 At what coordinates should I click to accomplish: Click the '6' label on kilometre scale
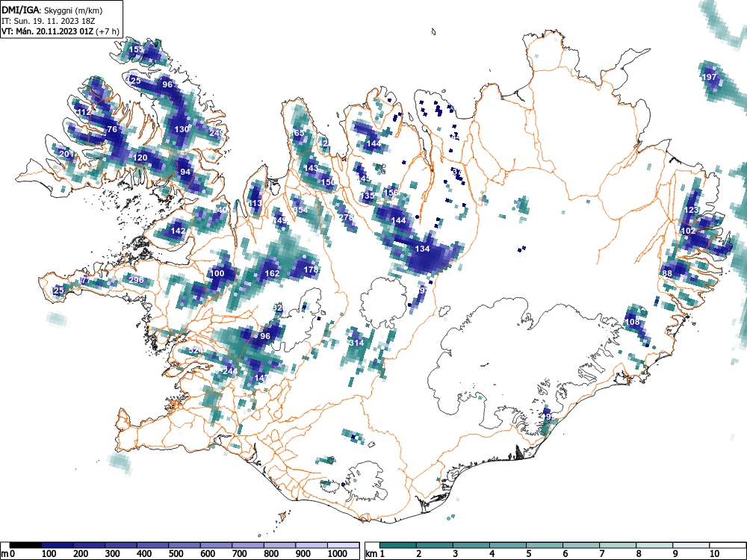565,554
